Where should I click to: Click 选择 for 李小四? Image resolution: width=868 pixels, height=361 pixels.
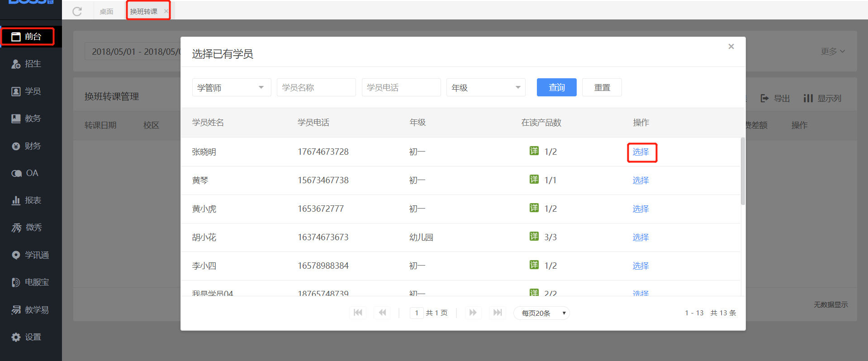640,266
